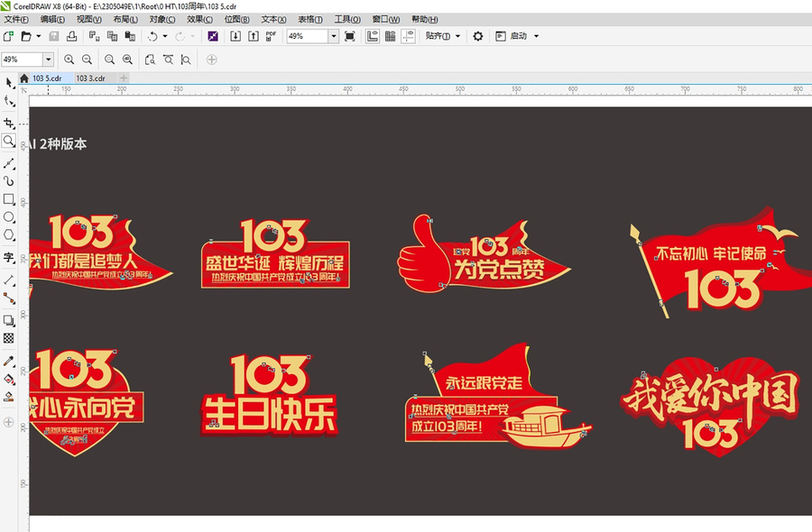812x532 pixels.
Task: Click Zoom to page height icon
Action: (x=186, y=60)
